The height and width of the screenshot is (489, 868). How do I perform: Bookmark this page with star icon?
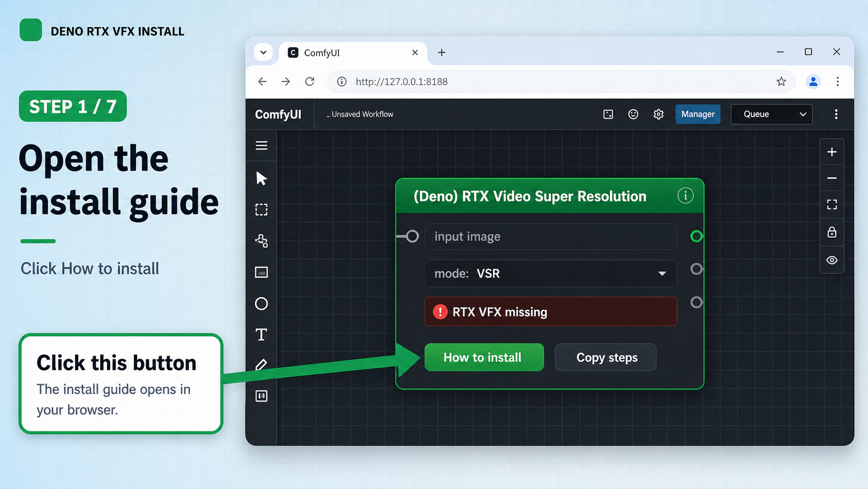781,82
